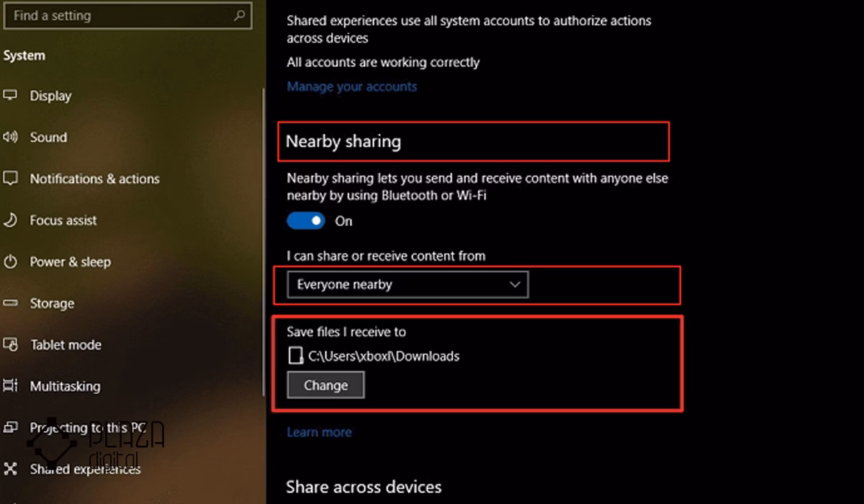This screenshot has width=864, height=504.
Task: Select Notifications & actions in sidebar
Action: click(94, 179)
